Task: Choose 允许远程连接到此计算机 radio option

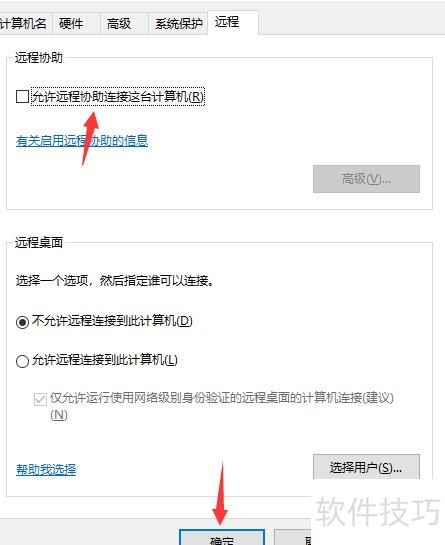Action: pos(22,361)
